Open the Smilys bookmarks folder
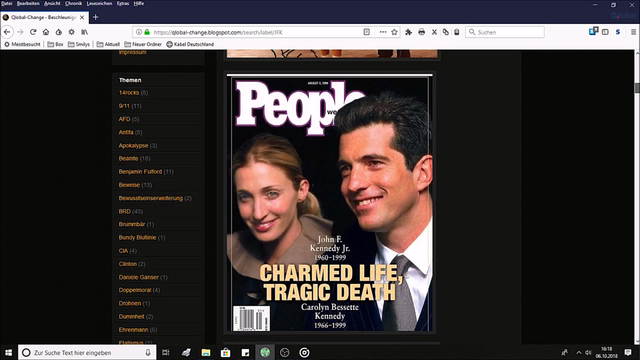This screenshot has width=640, height=360. [x=79, y=44]
